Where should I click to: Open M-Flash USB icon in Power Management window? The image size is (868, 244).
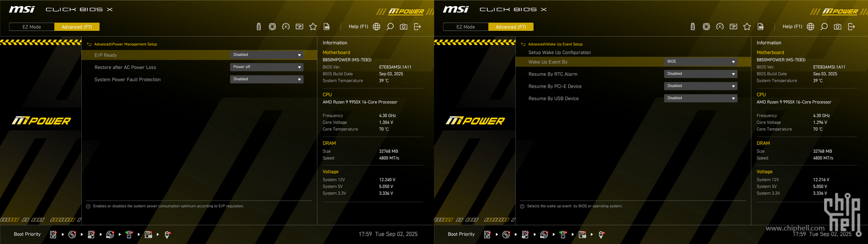259,27
